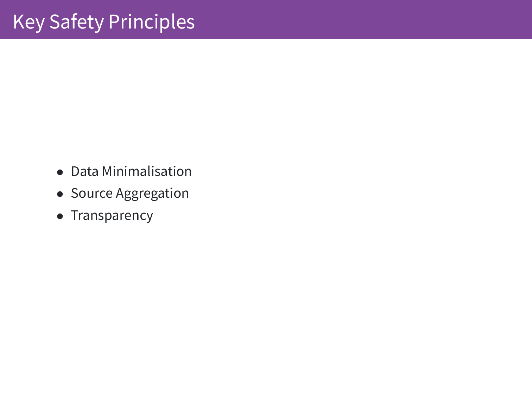532x399 pixels.
Task: Click the word "Data" in first bullet
Action: click(x=84, y=171)
